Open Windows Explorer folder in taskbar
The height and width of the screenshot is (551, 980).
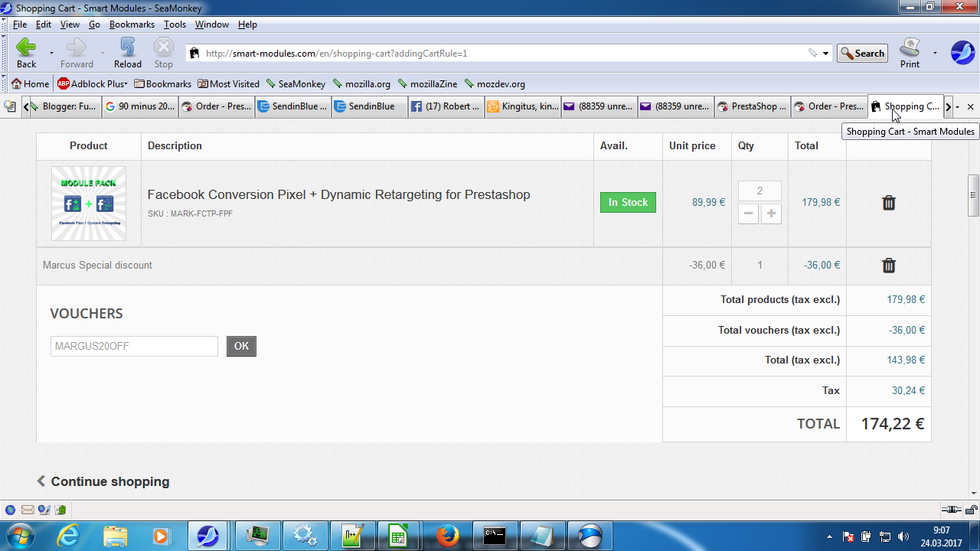[115, 536]
